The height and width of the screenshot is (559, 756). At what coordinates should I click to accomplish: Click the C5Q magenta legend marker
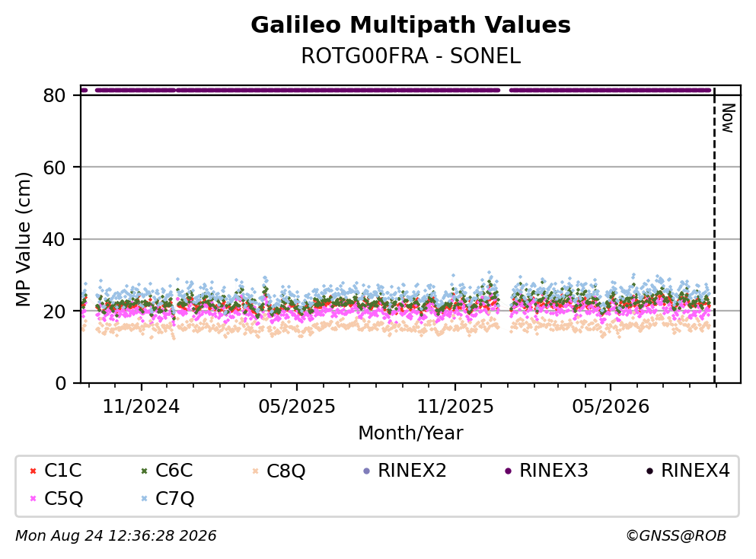coord(33,499)
